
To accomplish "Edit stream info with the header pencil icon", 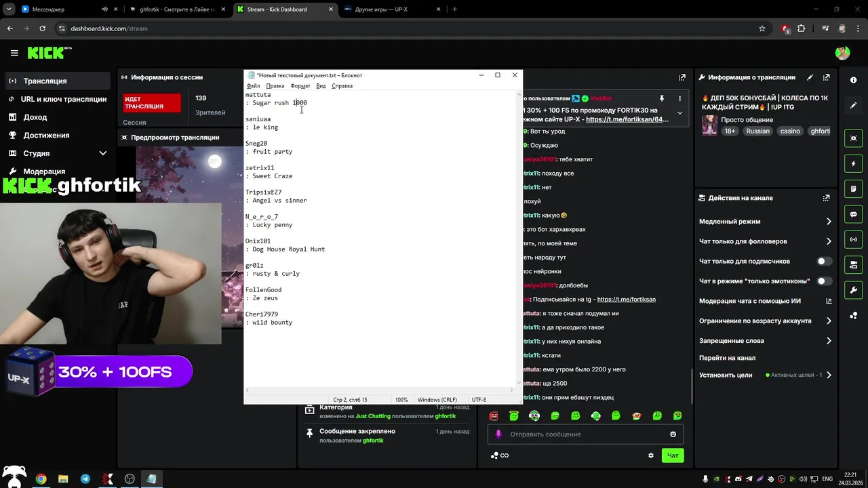I will point(810,77).
